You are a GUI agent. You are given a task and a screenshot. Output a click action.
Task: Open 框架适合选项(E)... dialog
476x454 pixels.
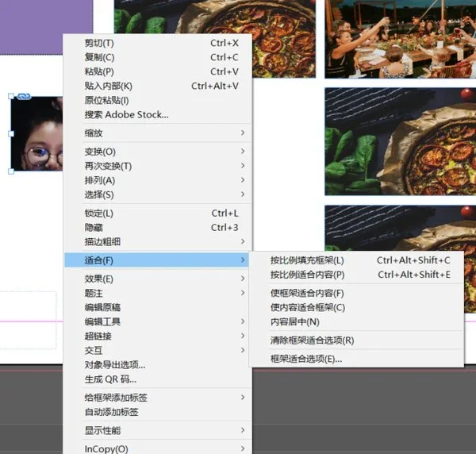tap(356, 359)
